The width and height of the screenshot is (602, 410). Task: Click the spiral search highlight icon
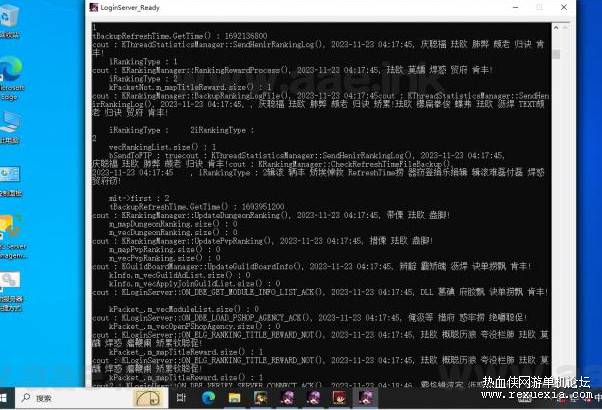tap(149, 398)
